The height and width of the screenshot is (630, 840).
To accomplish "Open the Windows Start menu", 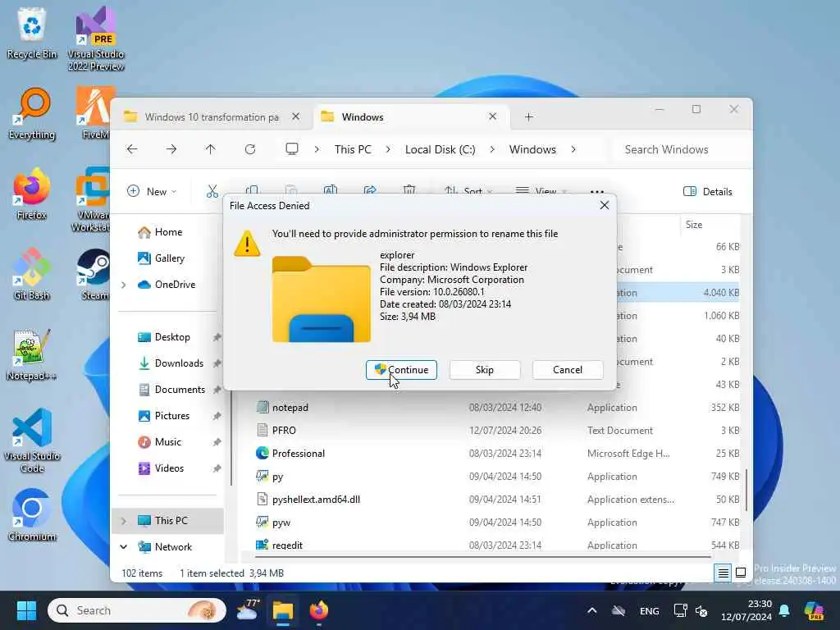I will [x=26, y=610].
